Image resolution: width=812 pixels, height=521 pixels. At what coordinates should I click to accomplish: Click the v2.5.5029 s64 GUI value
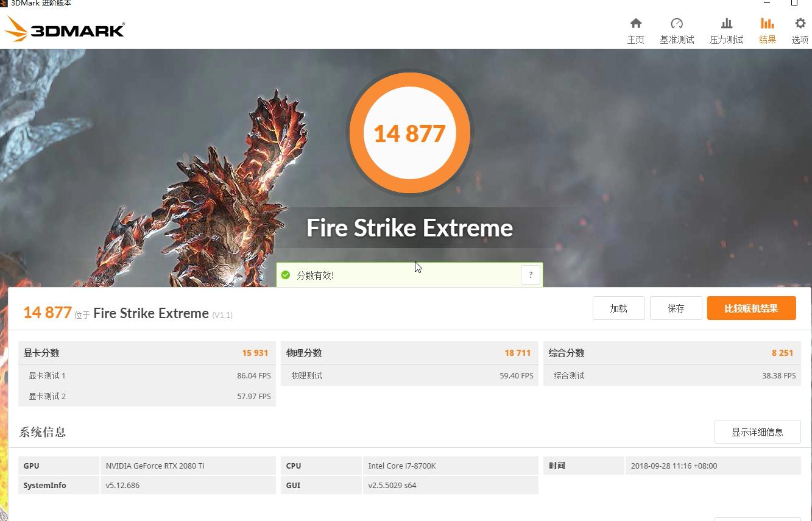[392, 485]
